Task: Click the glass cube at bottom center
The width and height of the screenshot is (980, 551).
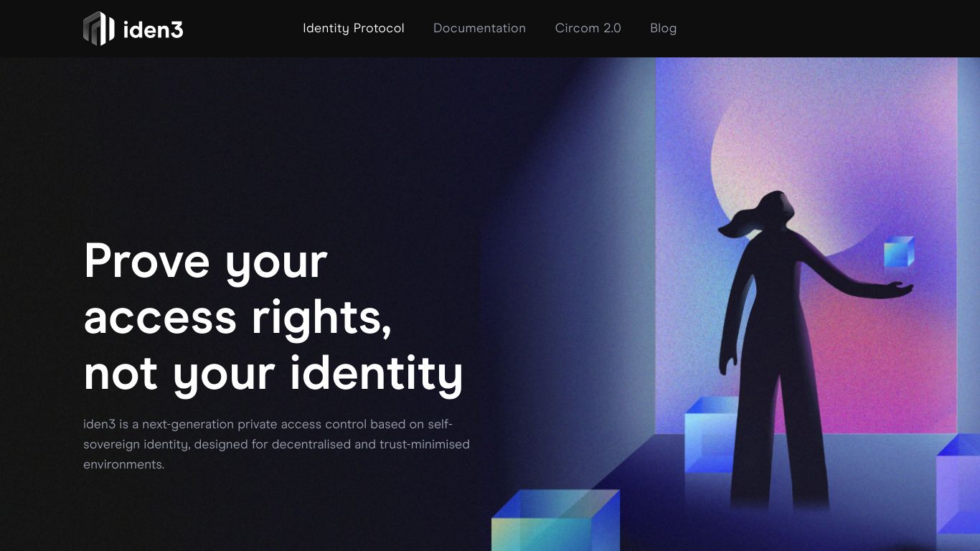Action: coord(555,520)
